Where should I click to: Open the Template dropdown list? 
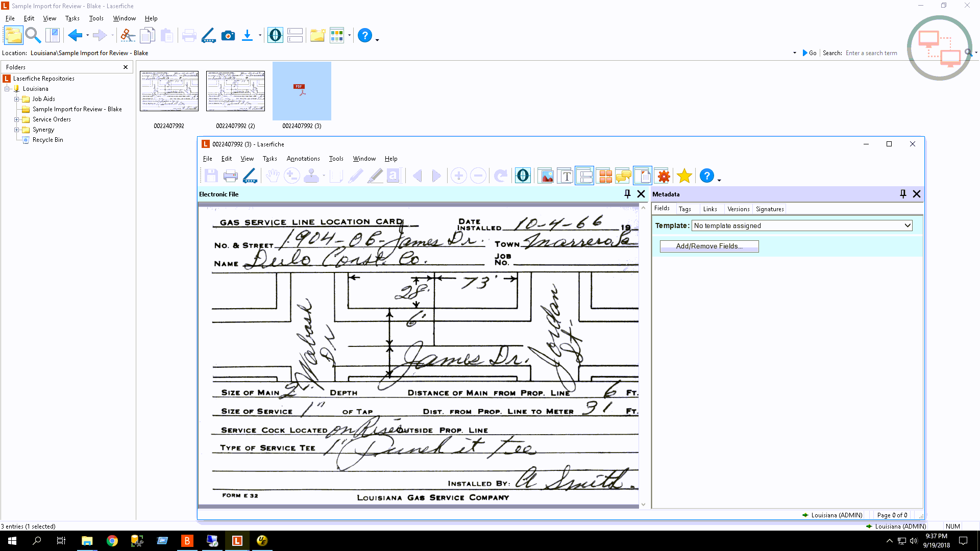(x=908, y=226)
